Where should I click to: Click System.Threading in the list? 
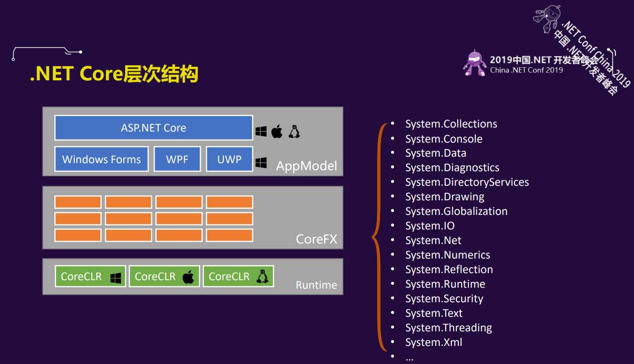tap(449, 328)
